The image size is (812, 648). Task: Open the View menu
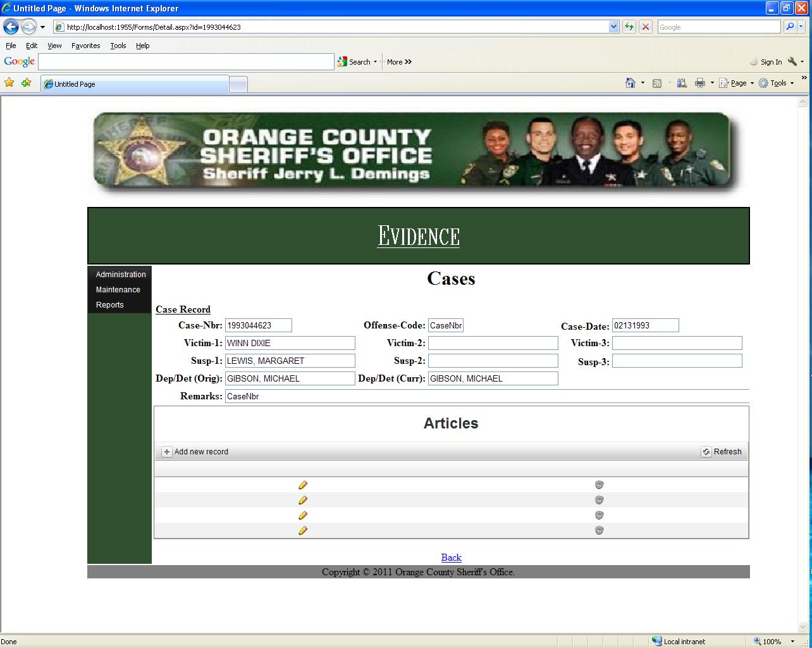[x=54, y=46]
